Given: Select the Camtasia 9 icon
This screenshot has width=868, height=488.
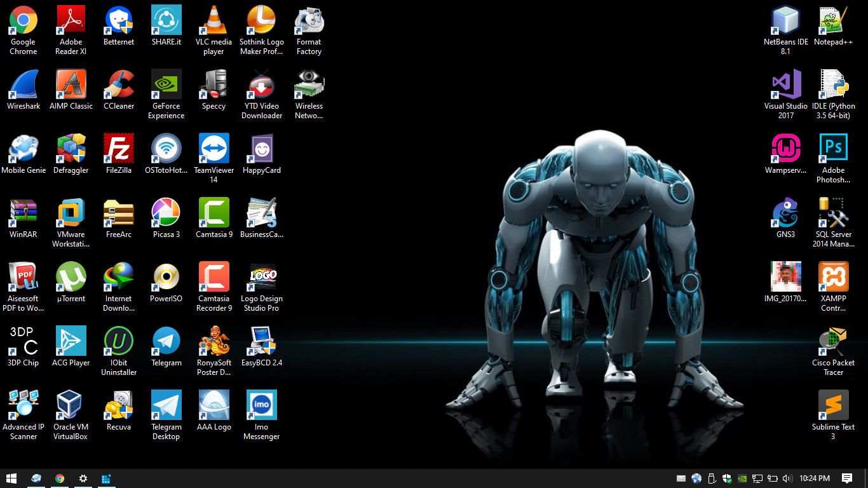Looking at the screenshot, I should click(x=214, y=213).
